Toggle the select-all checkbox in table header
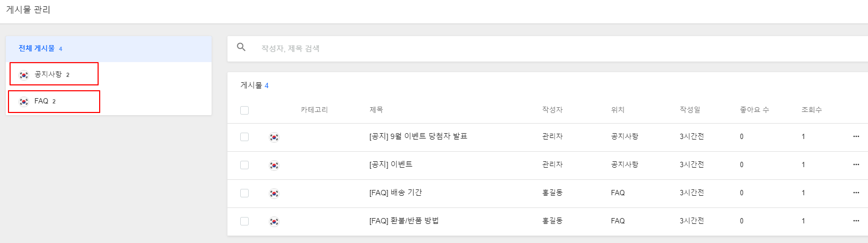The height and width of the screenshot is (243, 868). (x=244, y=110)
